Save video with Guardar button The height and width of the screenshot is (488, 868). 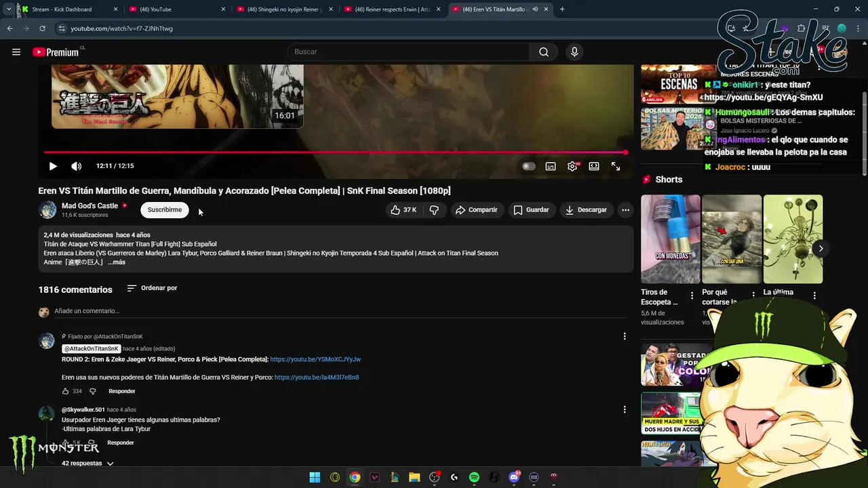point(531,210)
